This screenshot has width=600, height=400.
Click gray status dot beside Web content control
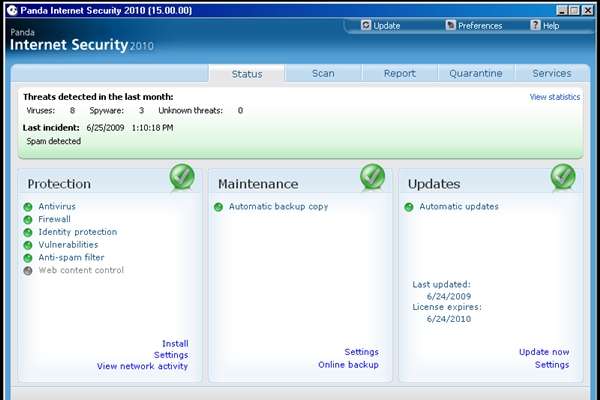(28, 271)
